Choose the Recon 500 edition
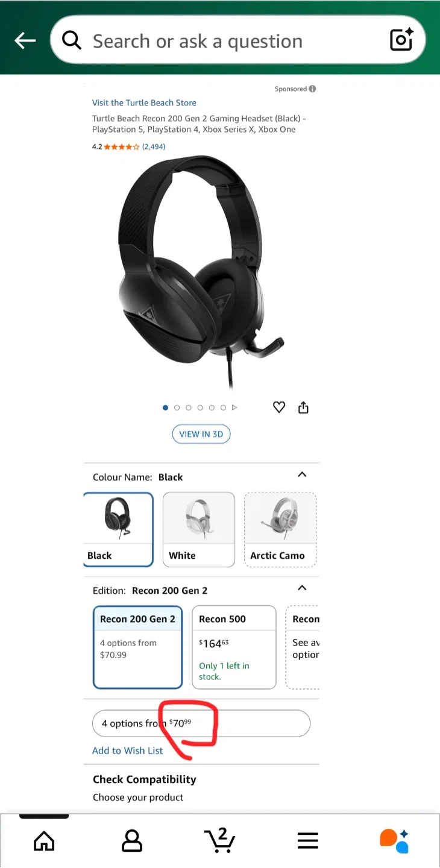The width and height of the screenshot is (440, 868). coord(234,647)
